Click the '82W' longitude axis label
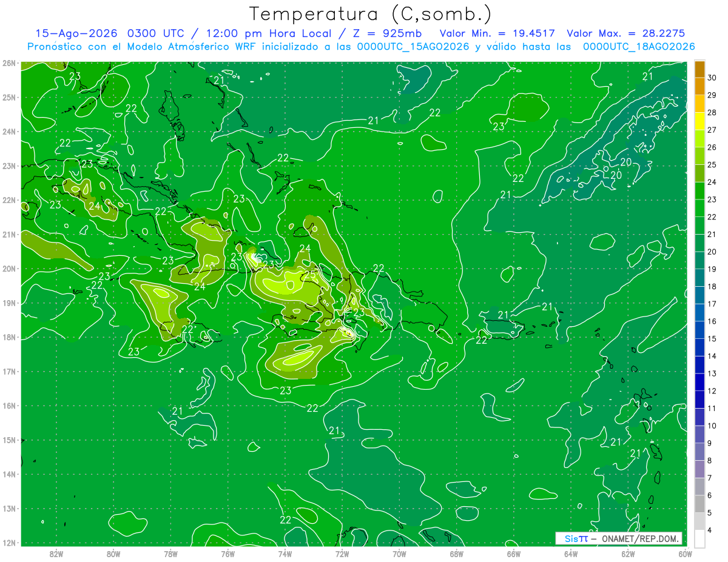 point(56,554)
